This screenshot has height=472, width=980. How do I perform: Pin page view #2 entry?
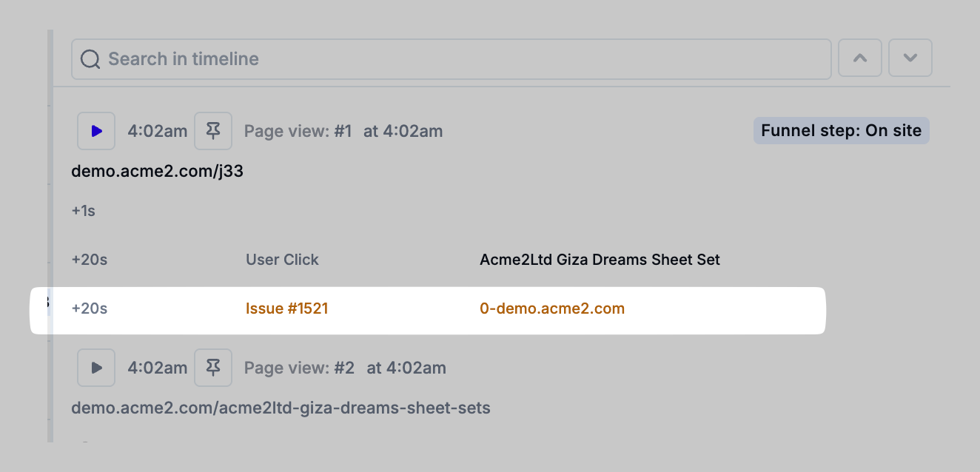coord(213,368)
